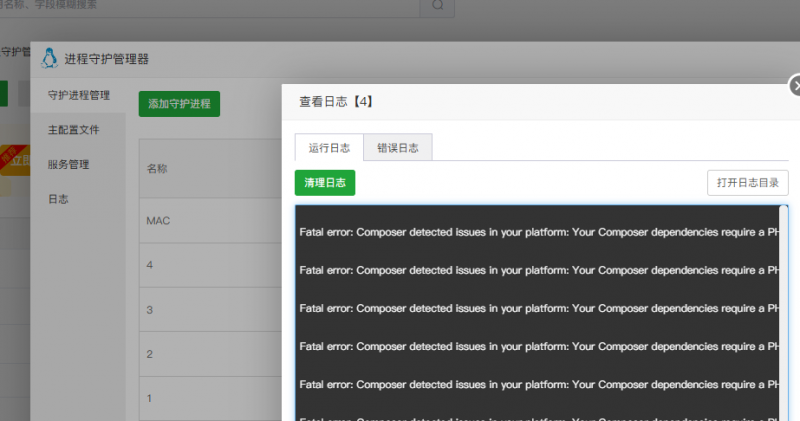
Task: Close the 查看日志 dialog
Action: point(795,86)
